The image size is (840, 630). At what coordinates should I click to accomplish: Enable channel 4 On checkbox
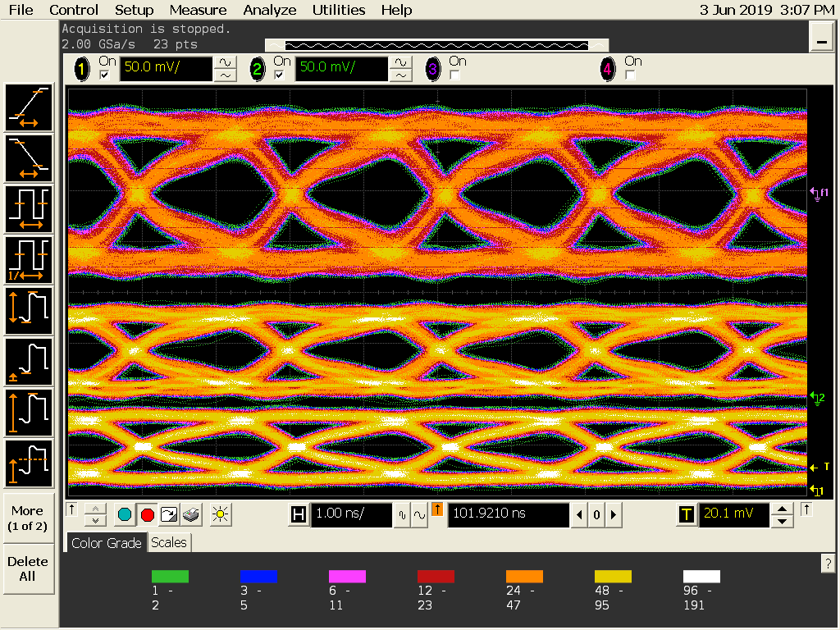(630, 75)
